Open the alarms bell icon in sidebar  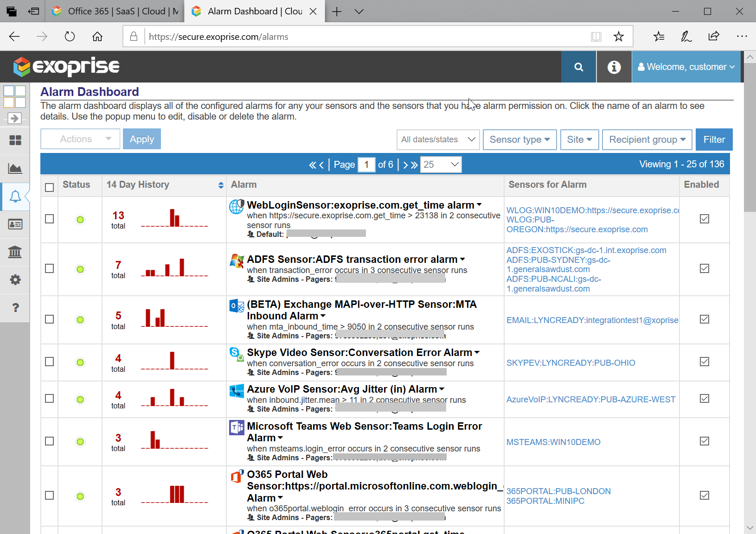pyautogui.click(x=15, y=197)
